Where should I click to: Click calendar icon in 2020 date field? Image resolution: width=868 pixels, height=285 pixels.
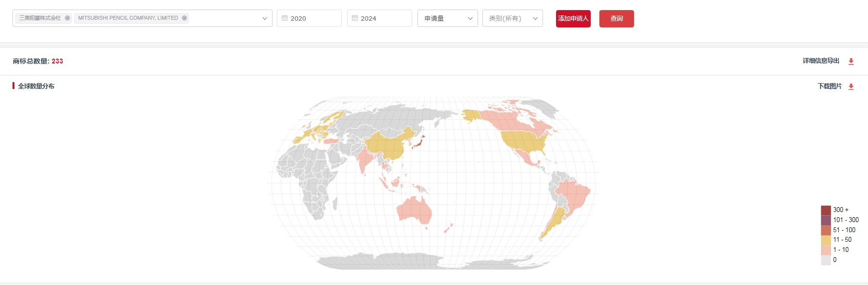(x=285, y=18)
